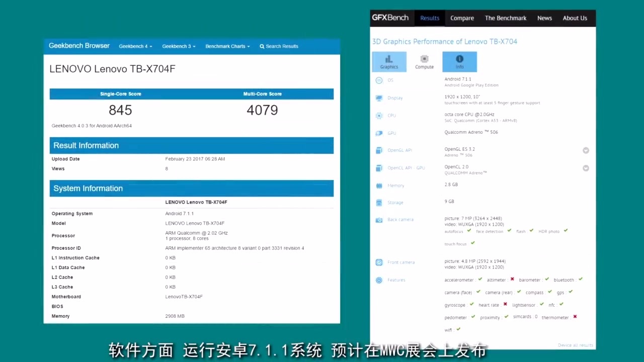Click the 1920 x 1200, 10" display text
644x362 pixels.
point(462,97)
